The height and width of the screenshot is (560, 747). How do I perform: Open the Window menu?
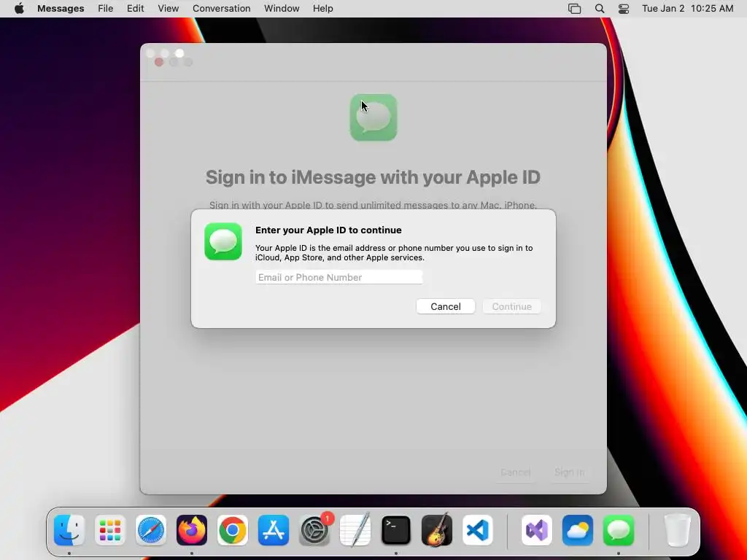tap(282, 9)
